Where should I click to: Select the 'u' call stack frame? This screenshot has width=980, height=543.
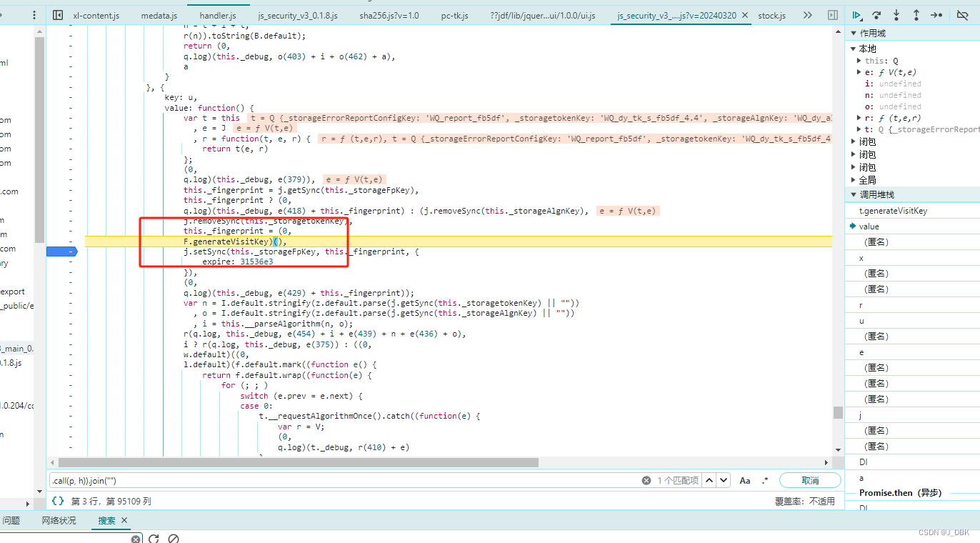pyautogui.click(x=912, y=321)
